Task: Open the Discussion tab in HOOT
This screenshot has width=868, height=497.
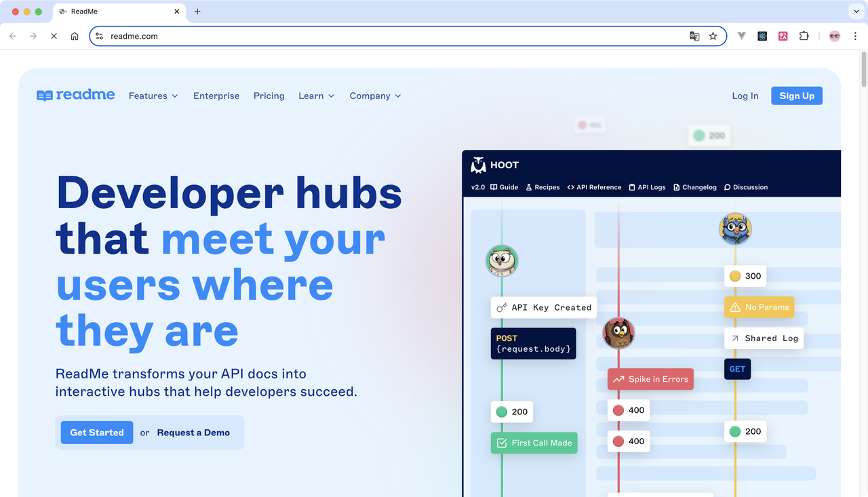Action: pos(746,187)
